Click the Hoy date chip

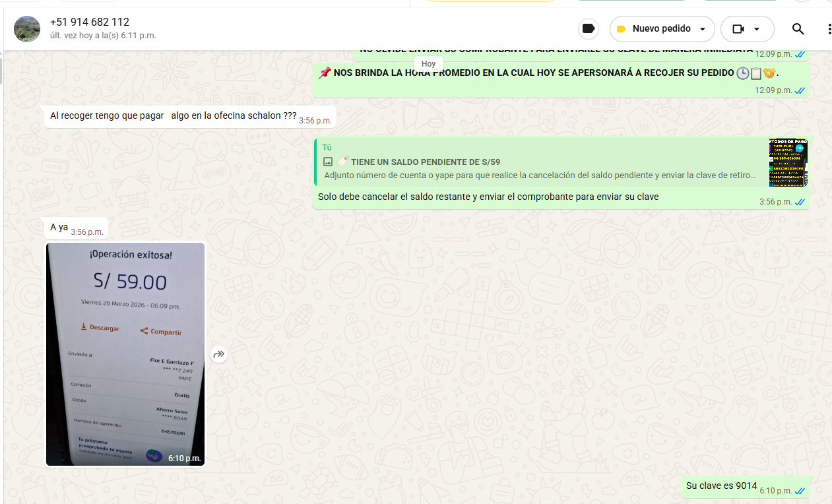pos(429,64)
